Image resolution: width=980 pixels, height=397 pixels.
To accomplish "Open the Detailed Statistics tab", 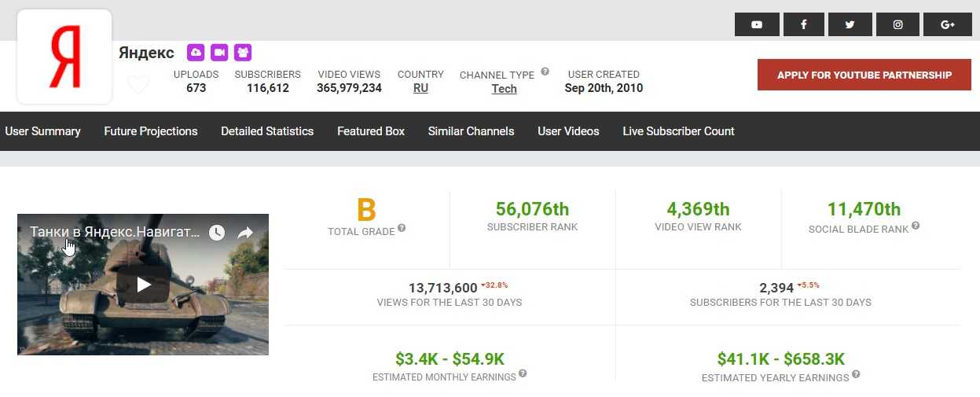I will click(x=267, y=131).
